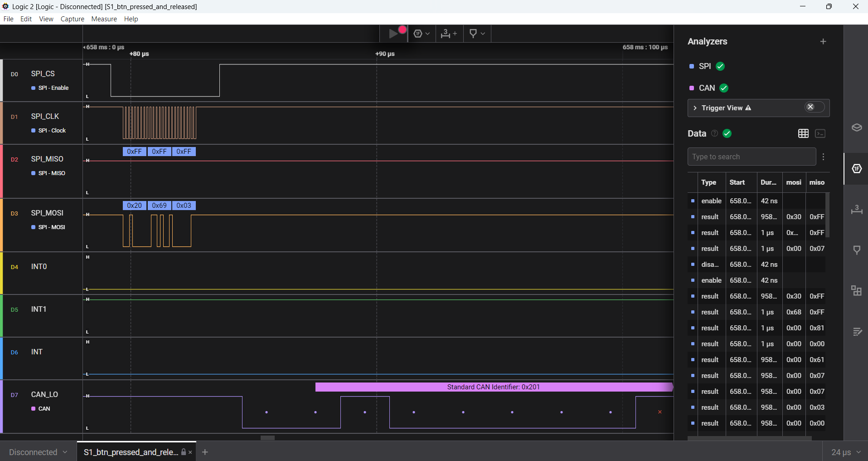Open the Measure menu
The width and height of the screenshot is (868, 461).
(x=104, y=19)
